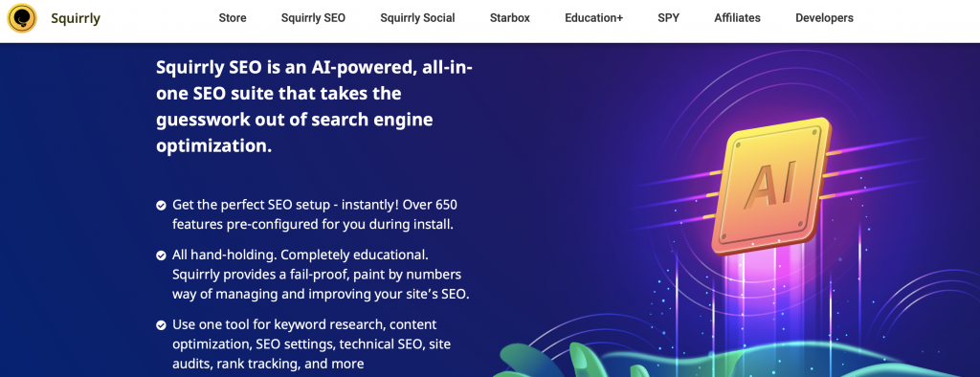Click the Squirrly brand name text
Viewport: 980px width, 377px height.
[x=76, y=18]
